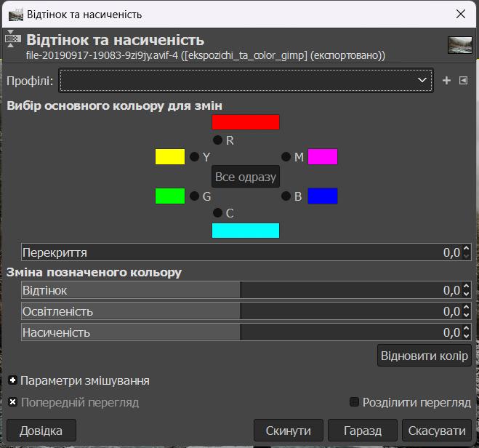The image size is (479, 448).
Task: Click the cyan color swatch
Action: (x=246, y=231)
